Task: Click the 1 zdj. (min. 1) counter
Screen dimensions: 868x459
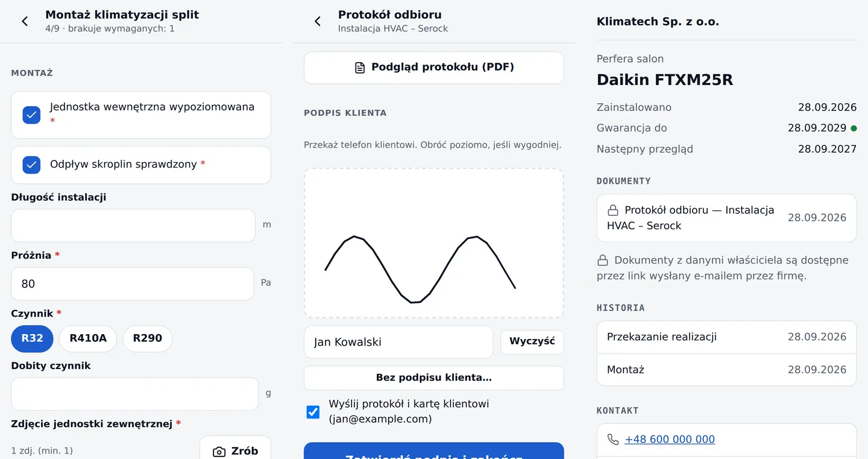Action: (42, 451)
